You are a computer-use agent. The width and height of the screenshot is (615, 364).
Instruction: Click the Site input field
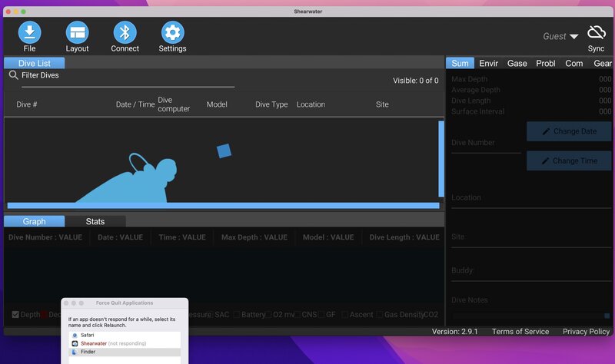(x=531, y=240)
